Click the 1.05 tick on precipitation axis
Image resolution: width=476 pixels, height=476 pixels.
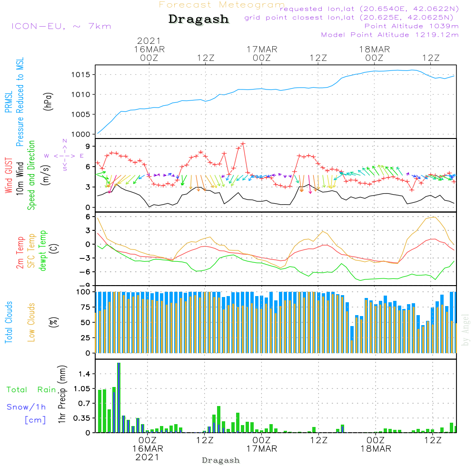[82, 389]
